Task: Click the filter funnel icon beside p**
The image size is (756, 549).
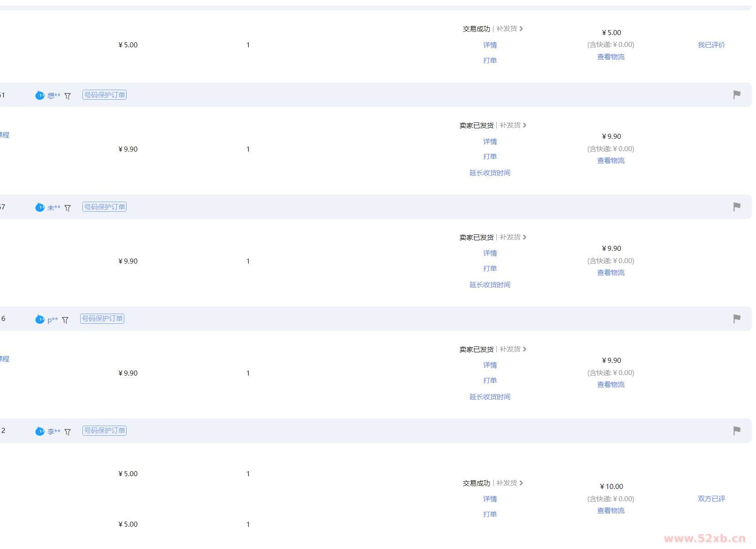Action: pyautogui.click(x=65, y=320)
